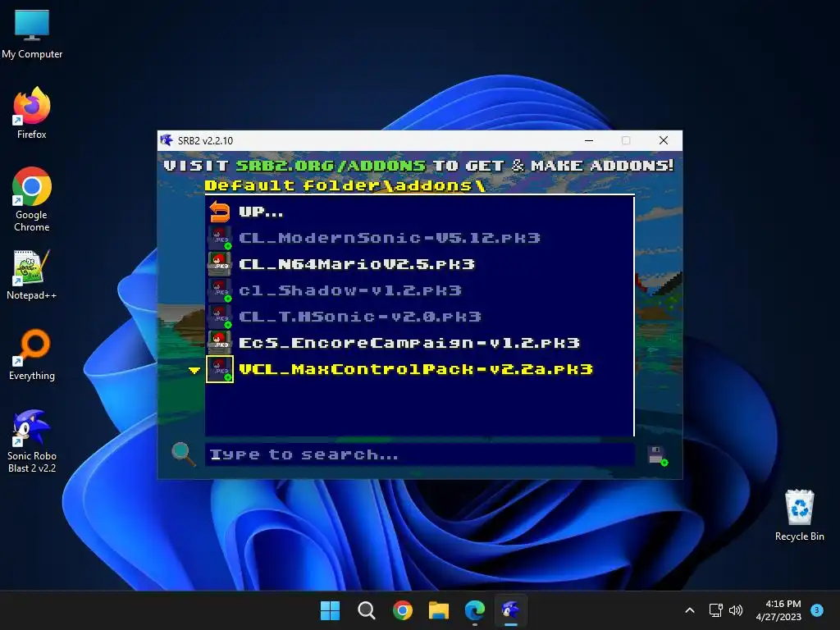This screenshot has height=630, width=840.
Task: Select Sonic Robo Blast 2 desktop shortcut
Action: (x=32, y=441)
